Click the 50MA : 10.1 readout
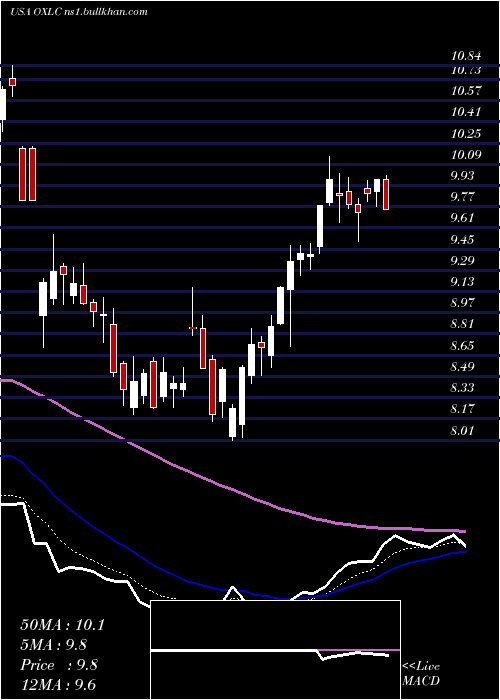 (x=62, y=625)
